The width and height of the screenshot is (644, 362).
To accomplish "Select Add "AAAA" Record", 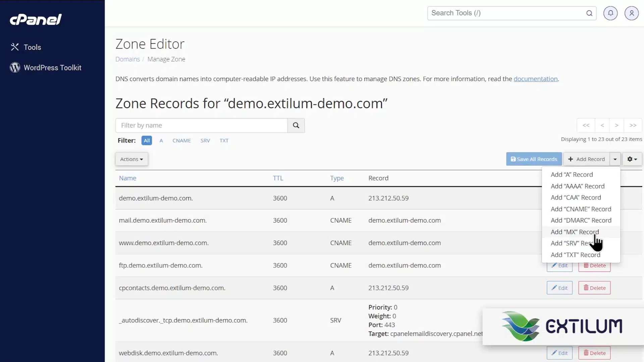I will (577, 186).
